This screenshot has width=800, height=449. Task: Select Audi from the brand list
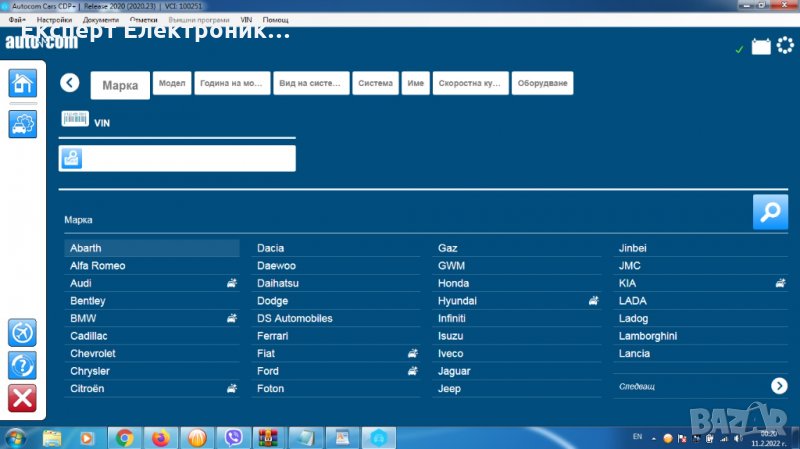point(81,283)
